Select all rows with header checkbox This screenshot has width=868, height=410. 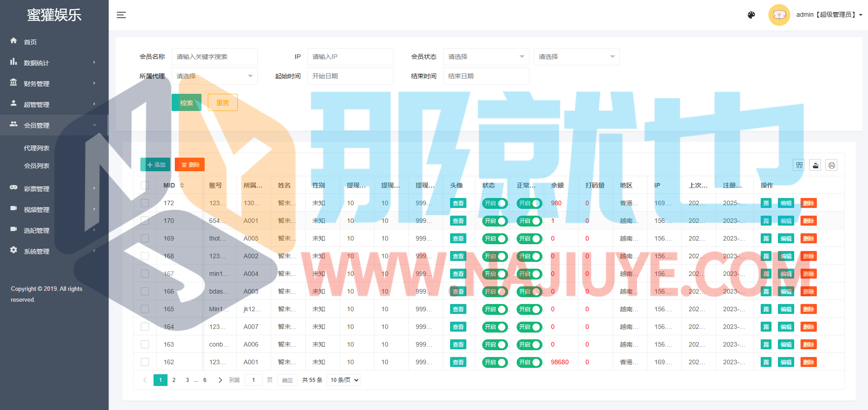pyautogui.click(x=145, y=185)
